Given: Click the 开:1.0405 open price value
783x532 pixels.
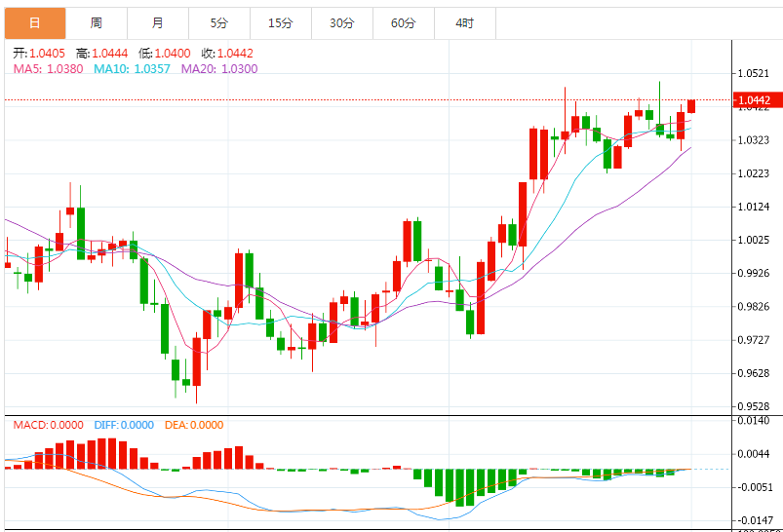Looking at the screenshot, I should 39,54.
